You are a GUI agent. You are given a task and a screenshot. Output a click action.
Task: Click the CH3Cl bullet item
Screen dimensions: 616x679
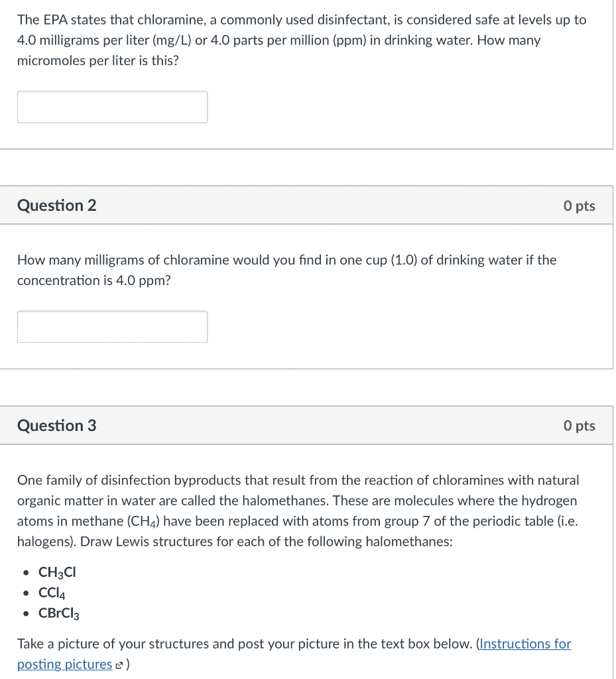click(57, 572)
